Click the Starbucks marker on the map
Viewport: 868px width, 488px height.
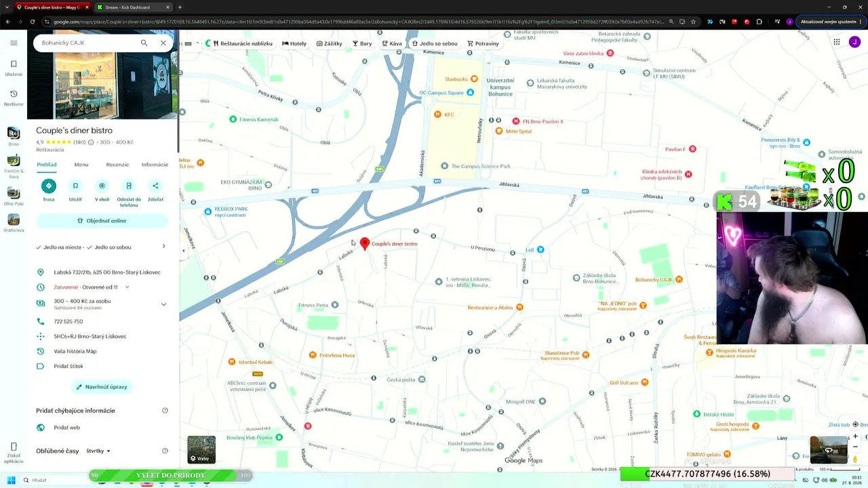pos(474,79)
